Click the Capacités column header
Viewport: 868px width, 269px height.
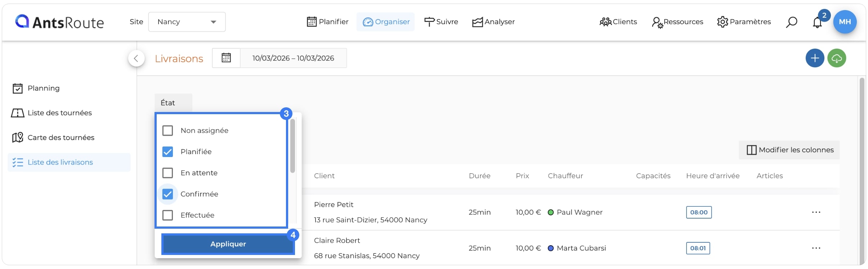coord(653,176)
